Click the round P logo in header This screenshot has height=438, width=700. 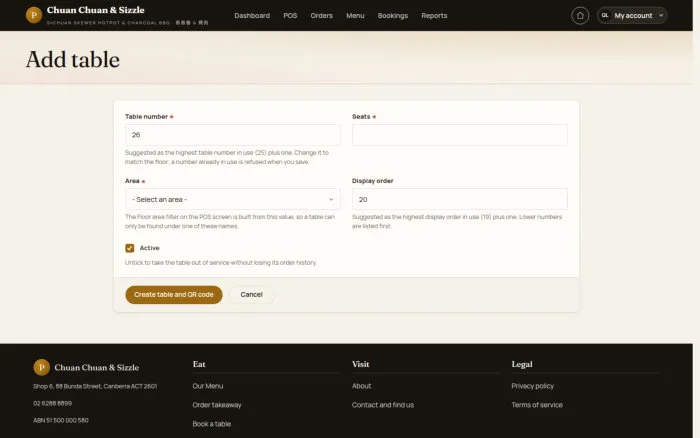[x=34, y=15]
